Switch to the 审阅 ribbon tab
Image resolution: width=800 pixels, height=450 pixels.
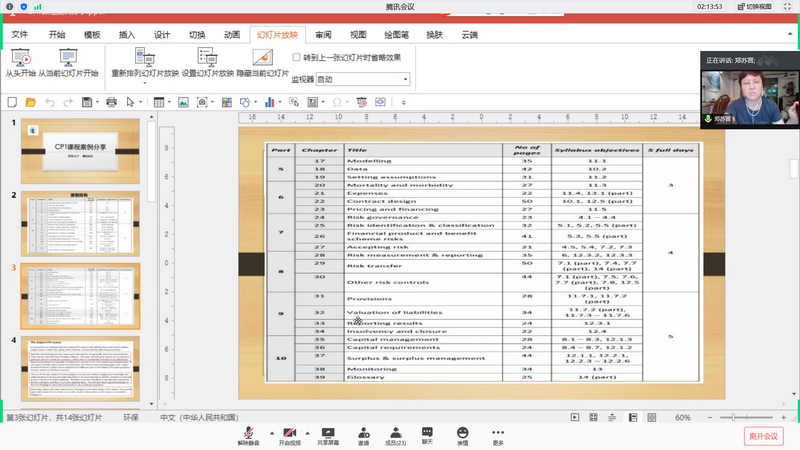(x=325, y=34)
